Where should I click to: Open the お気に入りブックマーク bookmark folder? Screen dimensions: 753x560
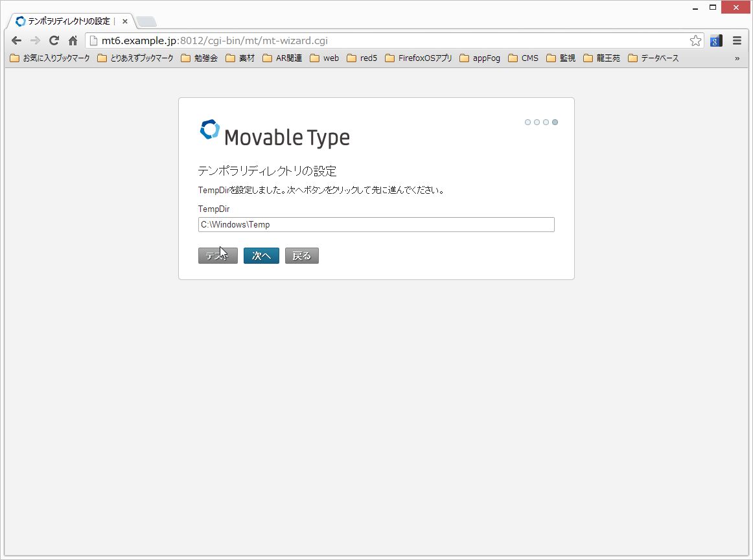[50, 58]
